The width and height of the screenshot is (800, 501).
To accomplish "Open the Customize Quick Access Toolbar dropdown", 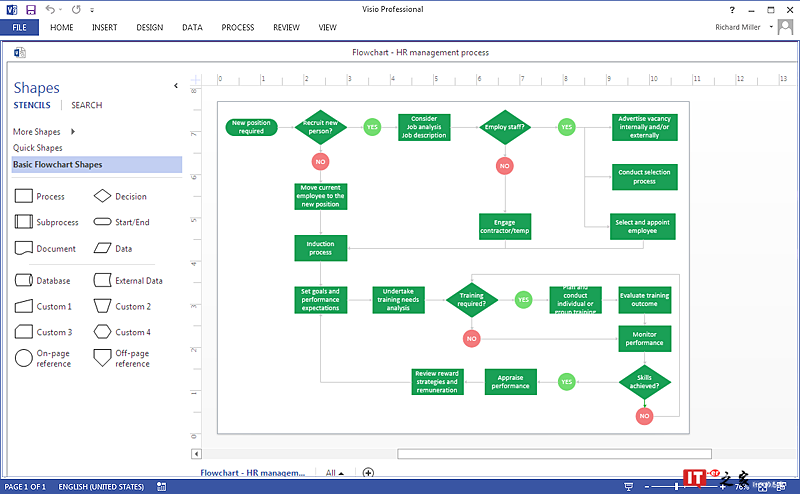I will pos(92,9).
